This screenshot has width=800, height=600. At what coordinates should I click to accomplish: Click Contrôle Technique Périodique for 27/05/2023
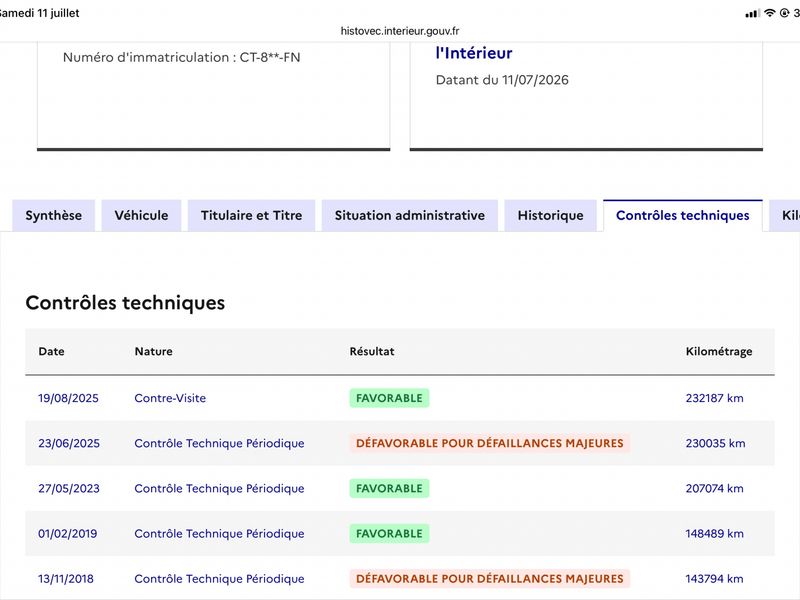(219, 488)
